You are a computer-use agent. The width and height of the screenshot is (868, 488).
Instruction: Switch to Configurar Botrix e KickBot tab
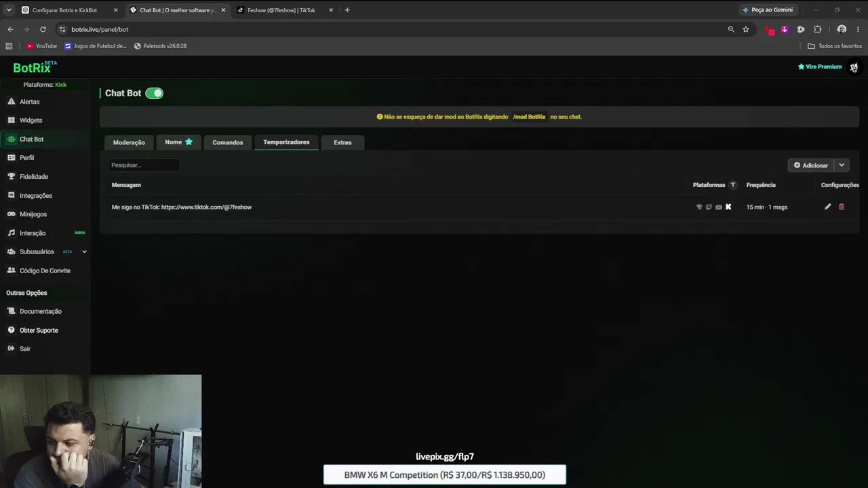(x=64, y=10)
